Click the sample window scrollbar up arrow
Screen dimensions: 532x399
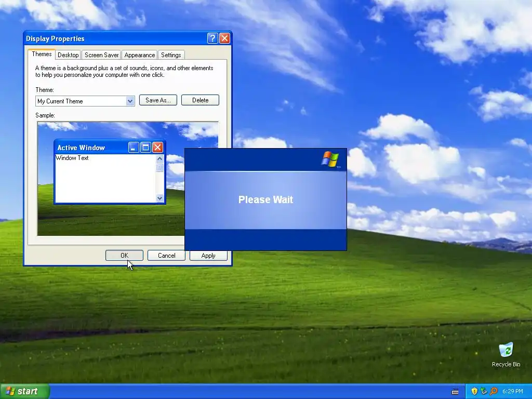pyautogui.click(x=160, y=158)
